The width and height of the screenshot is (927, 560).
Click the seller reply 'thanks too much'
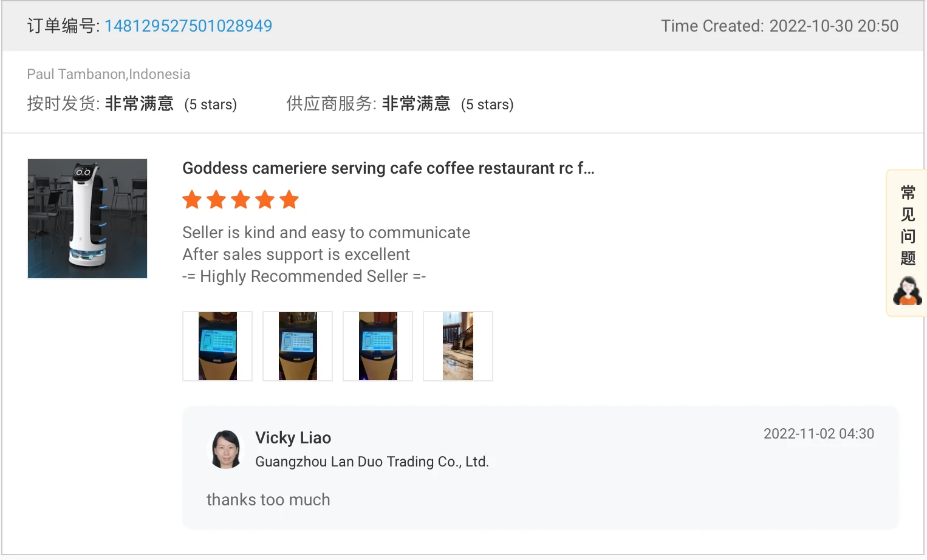tap(269, 500)
